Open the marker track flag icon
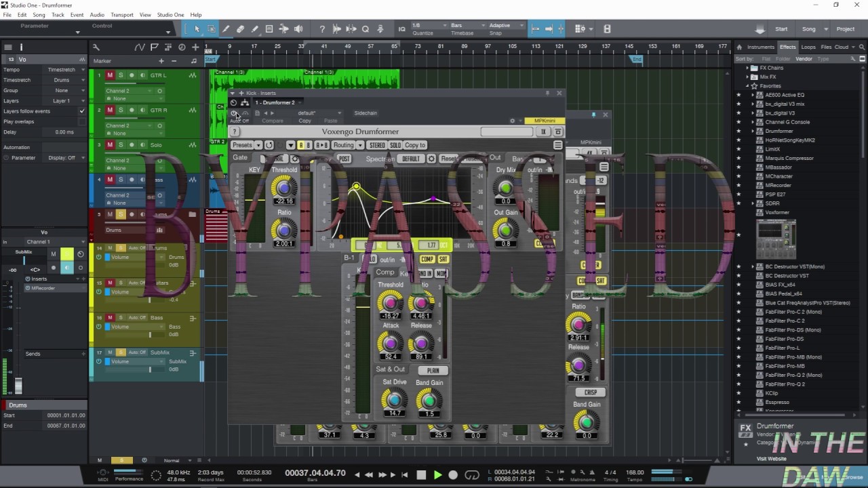Screen dimensions: 868x488 154,47
